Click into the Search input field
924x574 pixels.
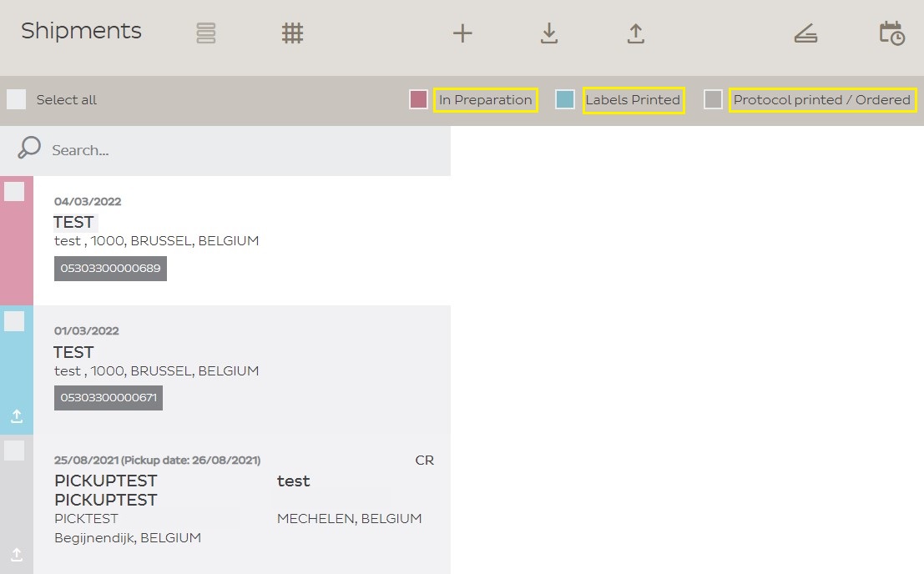coord(242,150)
